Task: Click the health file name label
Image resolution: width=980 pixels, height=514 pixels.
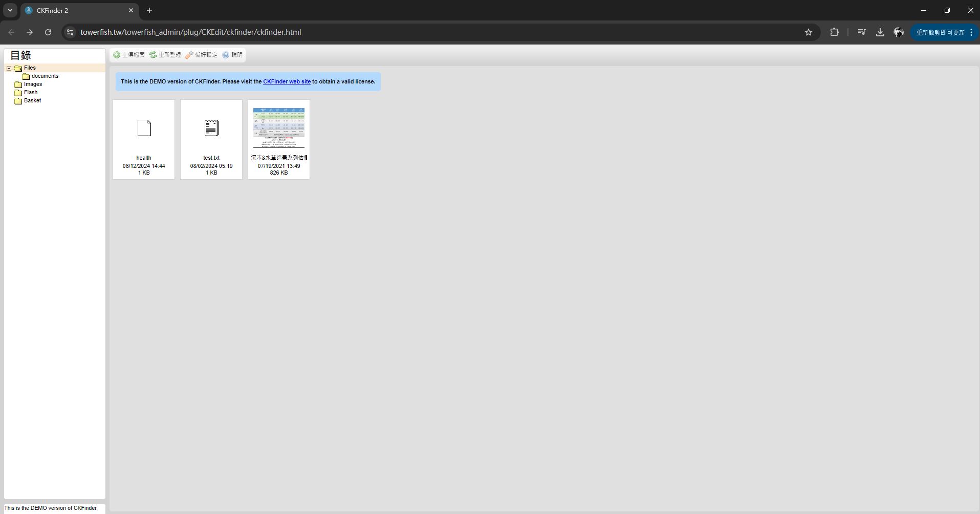Action: 144,158
